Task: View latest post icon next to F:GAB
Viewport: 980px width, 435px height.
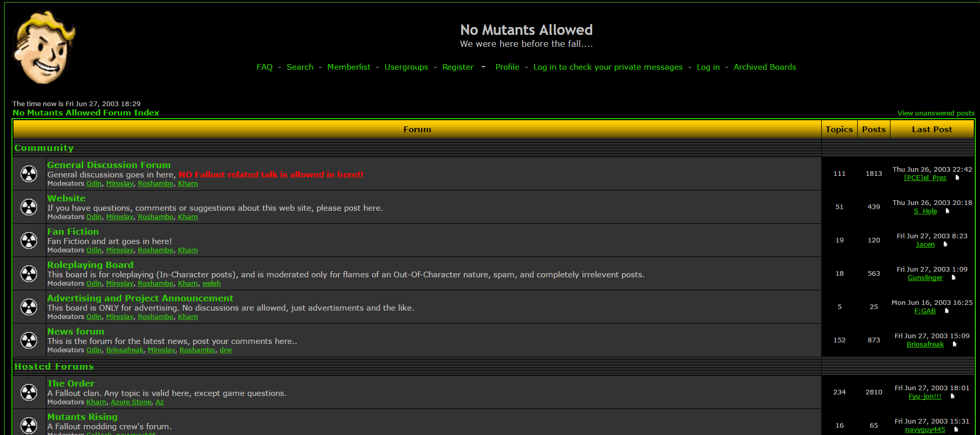Action: [947, 311]
